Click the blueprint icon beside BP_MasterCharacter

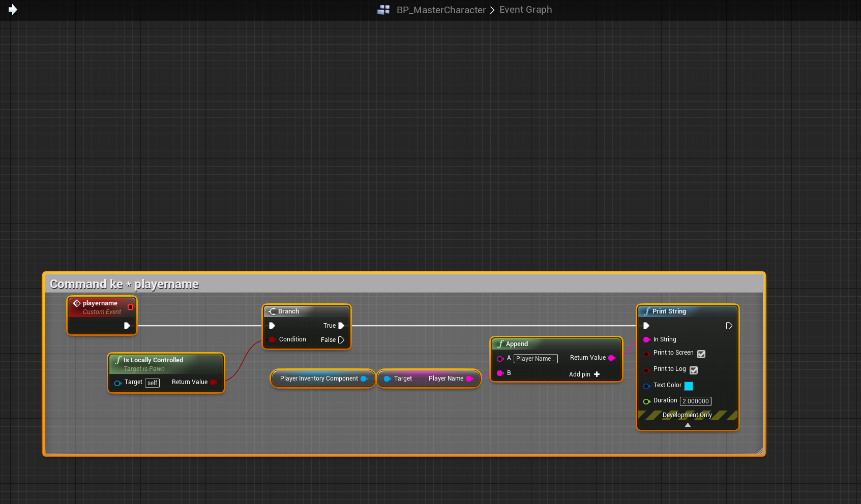point(383,10)
